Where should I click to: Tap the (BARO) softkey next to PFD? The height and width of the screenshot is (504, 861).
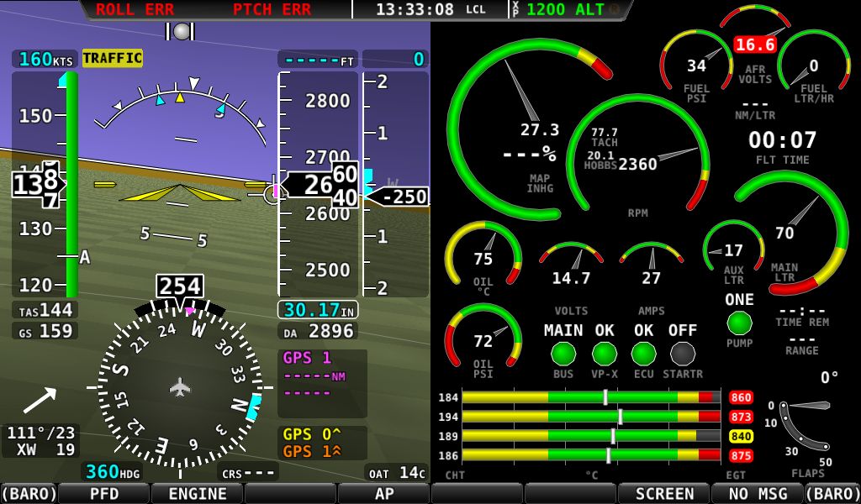click(x=29, y=494)
